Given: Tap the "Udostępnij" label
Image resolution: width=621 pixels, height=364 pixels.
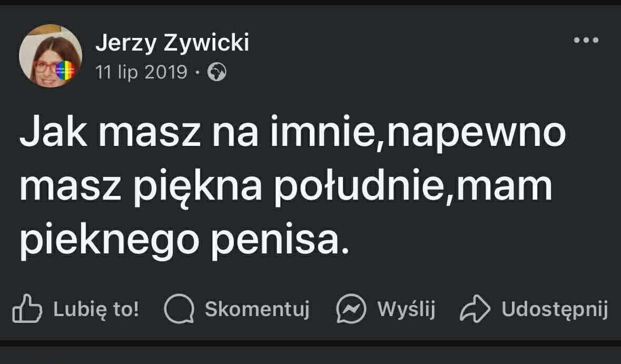Looking at the screenshot, I should pos(555,309).
